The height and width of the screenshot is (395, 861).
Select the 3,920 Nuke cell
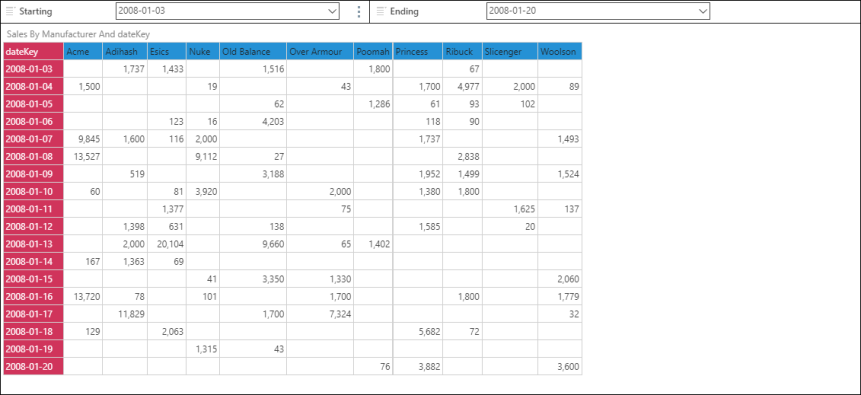(203, 192)
